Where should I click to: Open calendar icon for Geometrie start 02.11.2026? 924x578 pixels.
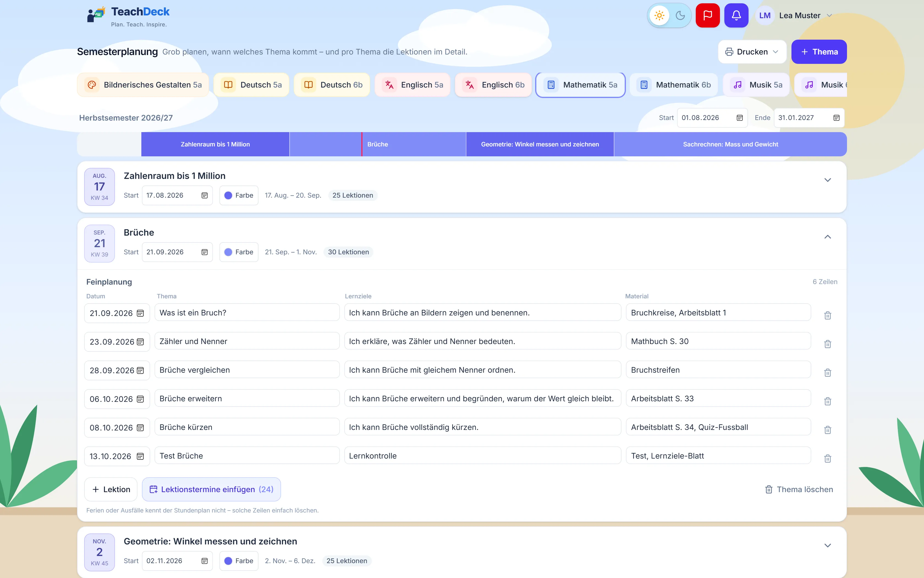[x=205, y=561]
